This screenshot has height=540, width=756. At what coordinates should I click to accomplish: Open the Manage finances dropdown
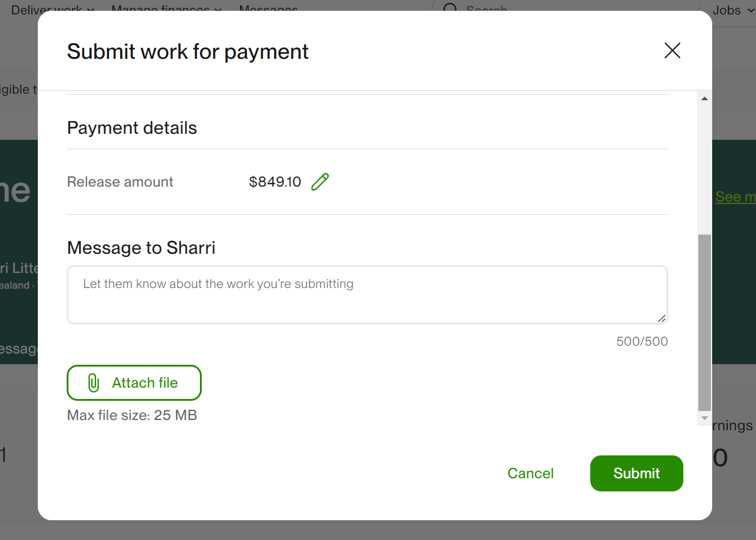click(166, 10)
